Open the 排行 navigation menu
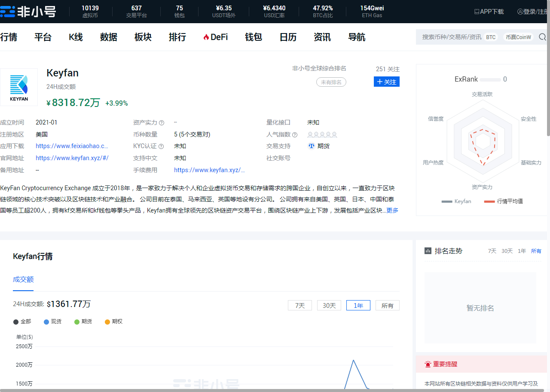 pos(177,37)
